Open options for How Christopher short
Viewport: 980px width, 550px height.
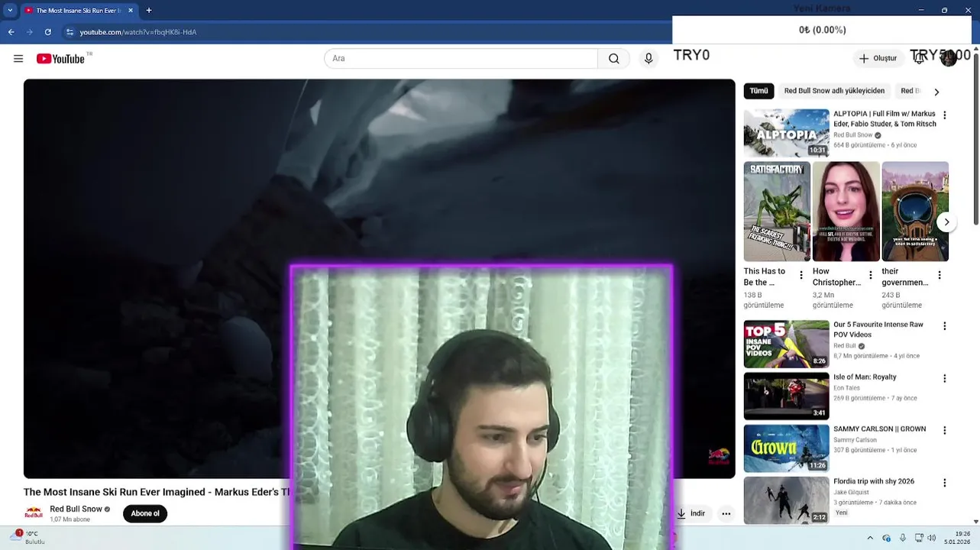(x=870, y=275)
